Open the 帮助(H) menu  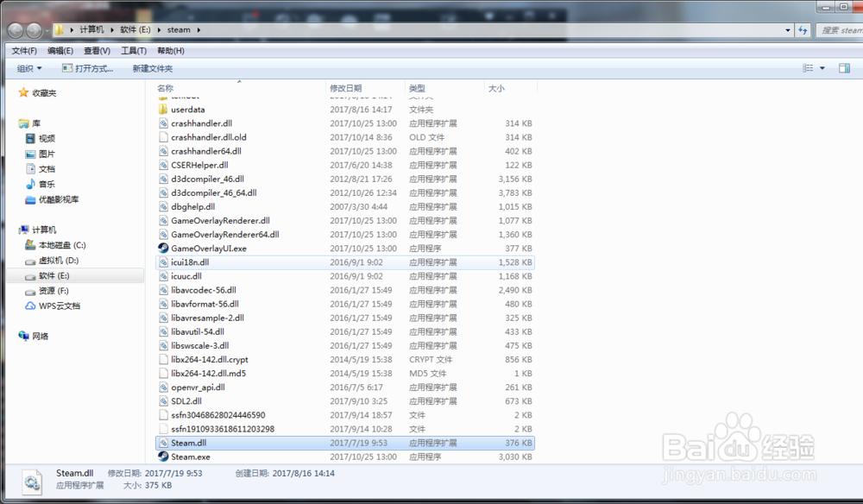(x=171, y=51)
